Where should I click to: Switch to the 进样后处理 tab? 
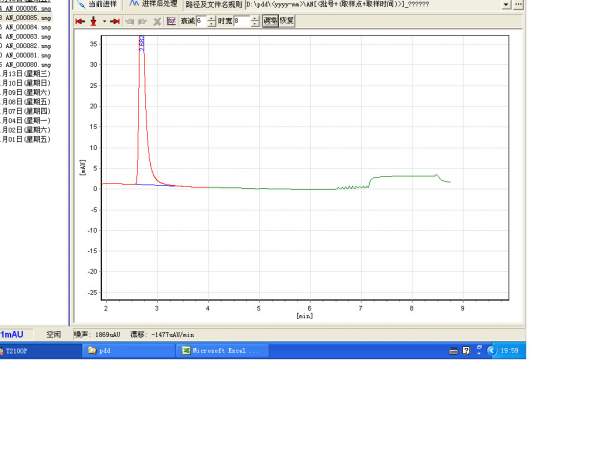(153, 4)
